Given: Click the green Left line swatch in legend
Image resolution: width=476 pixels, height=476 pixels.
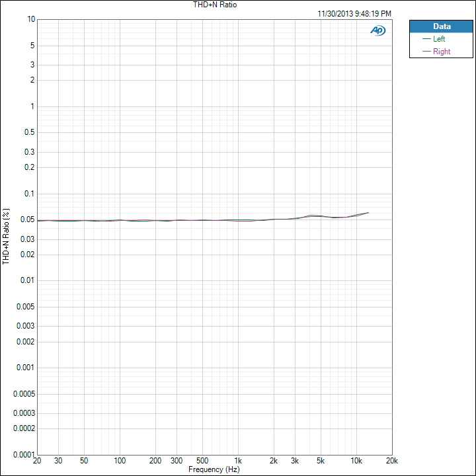Looking at the screenshot, I should 426,39.
